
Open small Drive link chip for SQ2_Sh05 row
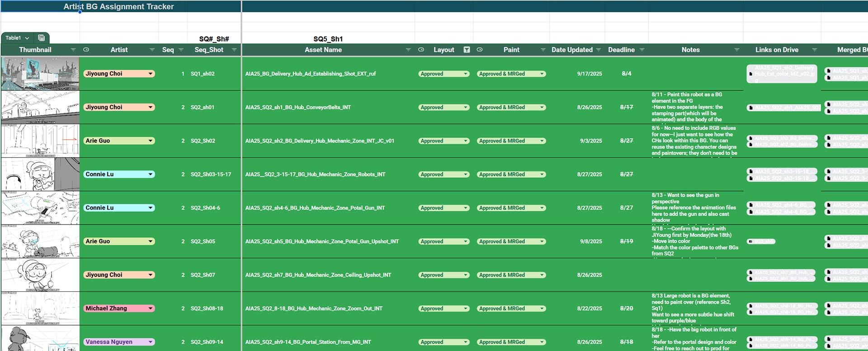(761, 241)
